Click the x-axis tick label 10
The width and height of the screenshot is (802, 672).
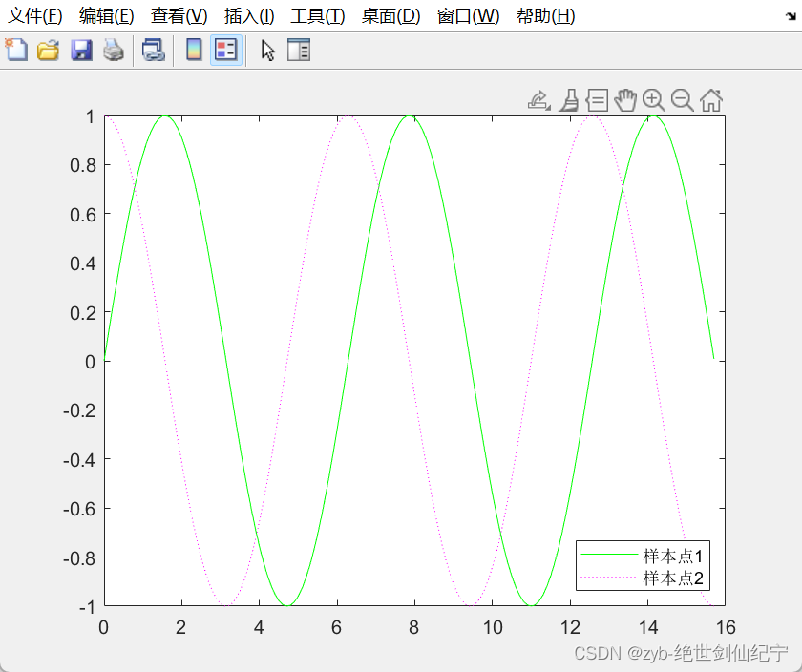tap(493, 627)
